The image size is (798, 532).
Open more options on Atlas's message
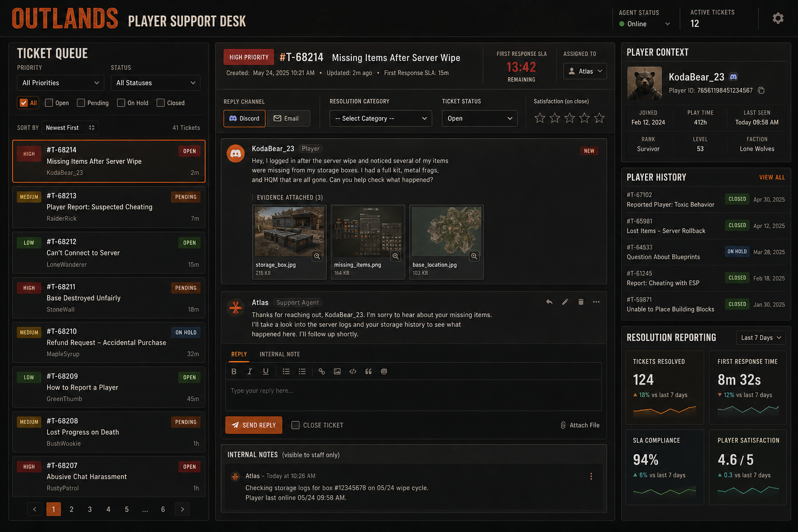tap(596, 302)
